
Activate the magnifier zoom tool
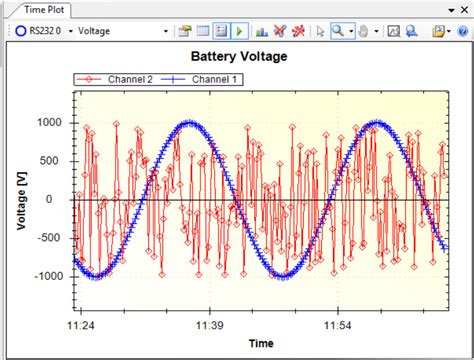point(338,31)
